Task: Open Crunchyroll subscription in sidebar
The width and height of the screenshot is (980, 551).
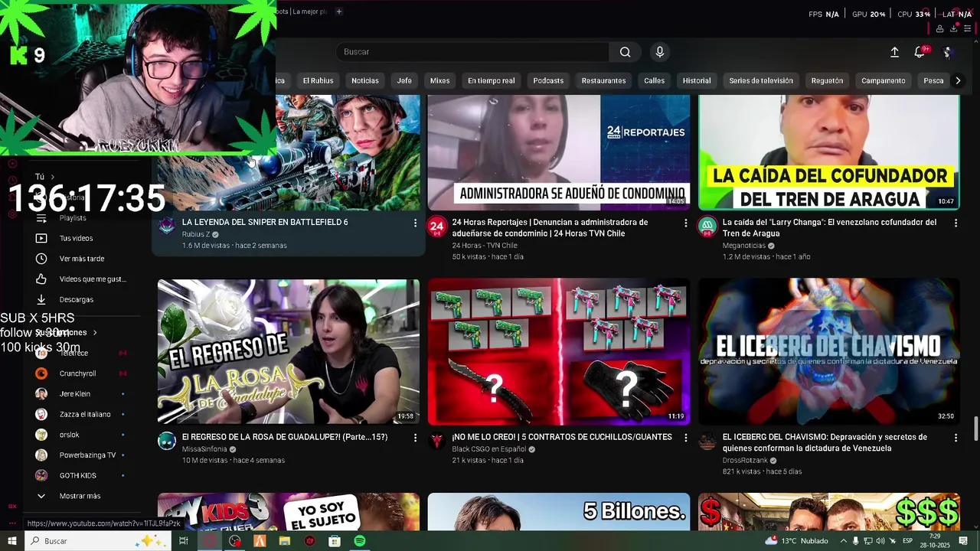Action: (x=77, y=373)
